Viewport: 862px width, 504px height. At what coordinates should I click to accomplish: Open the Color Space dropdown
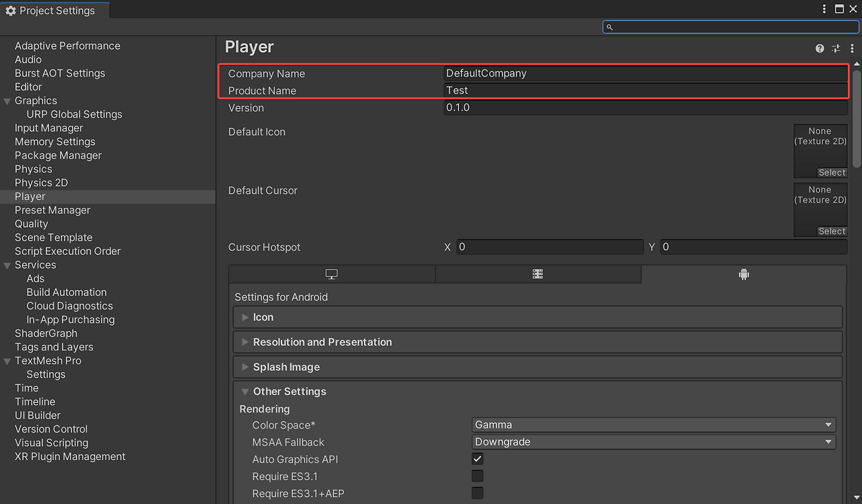[x=653, y=425]
